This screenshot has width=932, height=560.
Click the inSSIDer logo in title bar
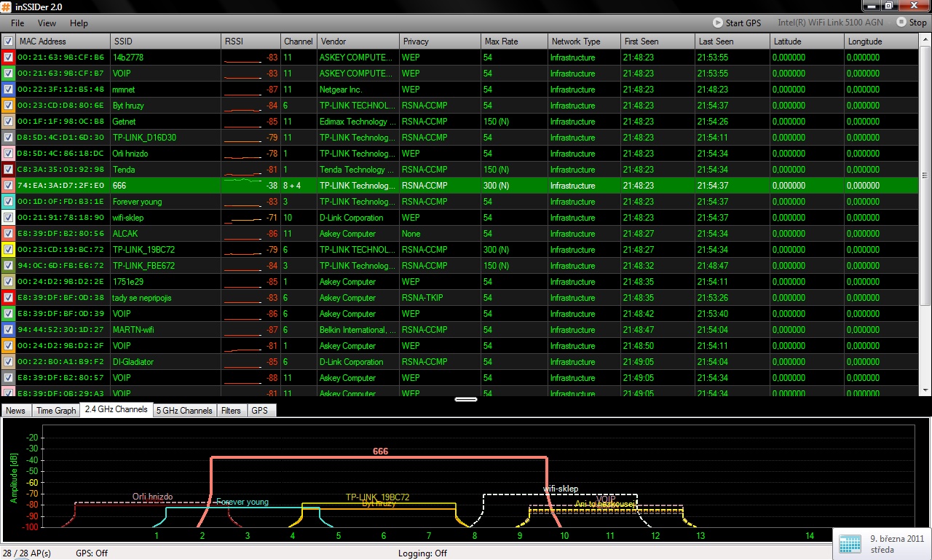[7, 7]
